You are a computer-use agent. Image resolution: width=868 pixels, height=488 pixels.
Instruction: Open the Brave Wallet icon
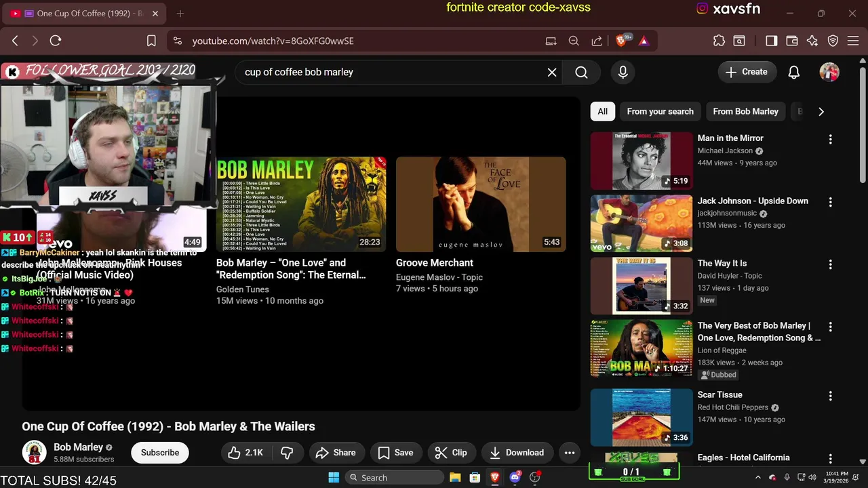pyautogui.click(x=791, y=41)
